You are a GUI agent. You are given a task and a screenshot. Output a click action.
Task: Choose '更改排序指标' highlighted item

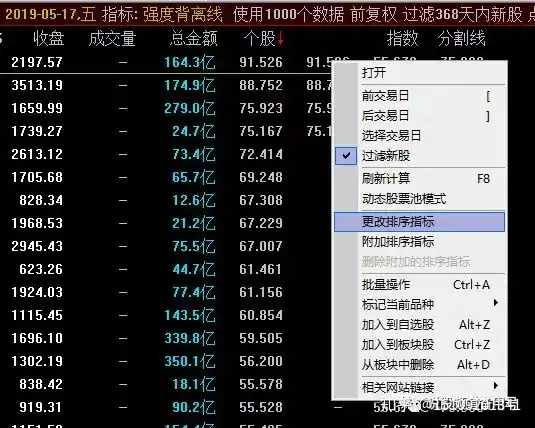coord(419,222)
